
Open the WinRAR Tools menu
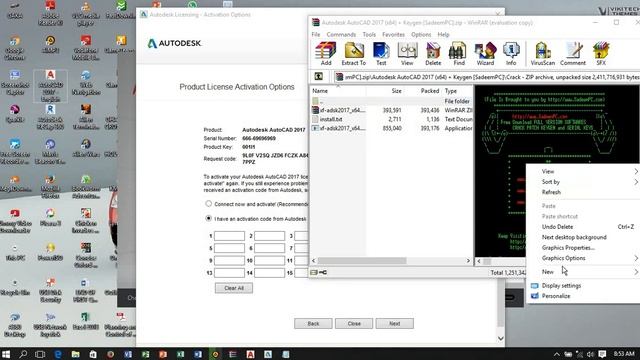click(x=369, y=34)
